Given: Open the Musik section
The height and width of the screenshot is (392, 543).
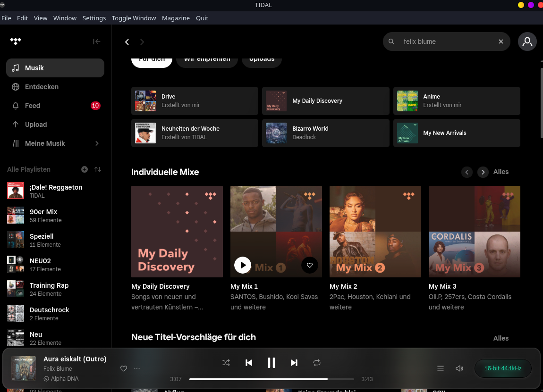Looking at the screenshot, I should tap(55, 68).
